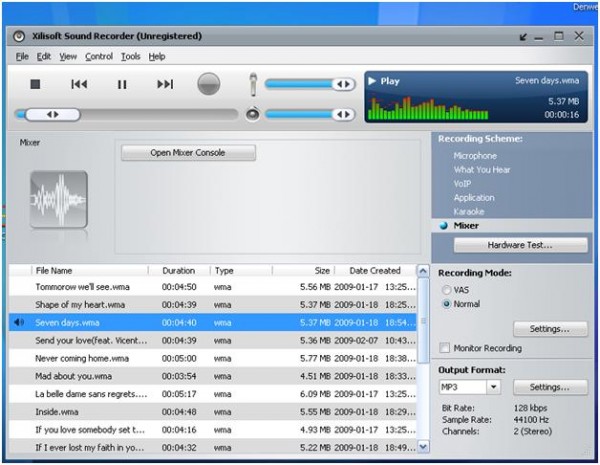Screen dimensions: 600x465
Task: Select the Application recording scheme
Action: pos(474,197)
